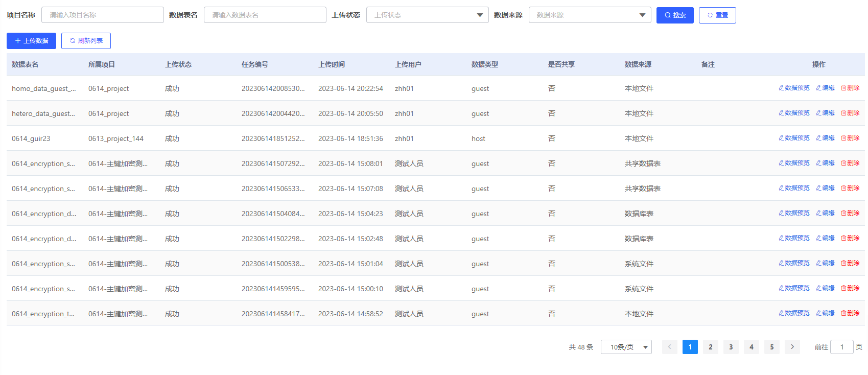Click the 共 48 条 total count text
The width and height of the screenshot is (868, 375).
581,347
